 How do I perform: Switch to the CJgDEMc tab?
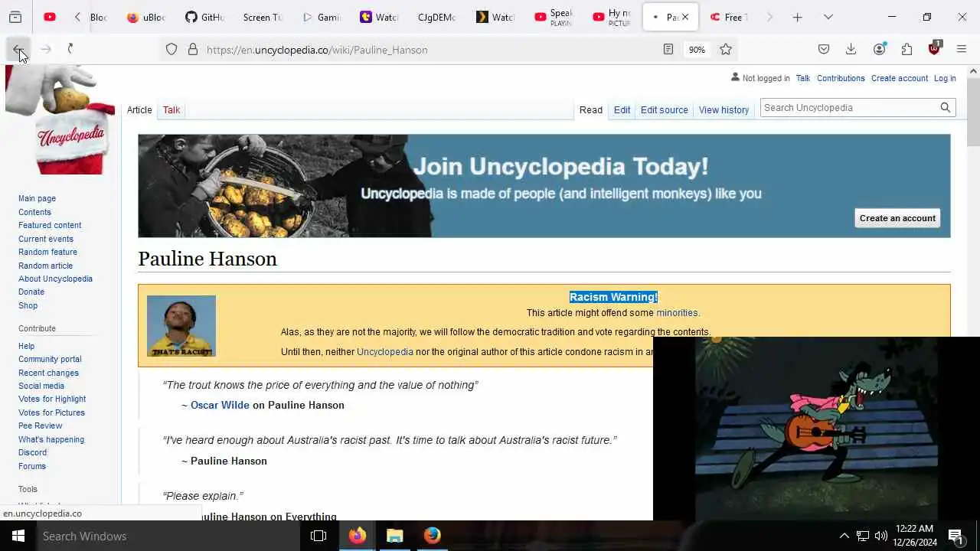436,17
